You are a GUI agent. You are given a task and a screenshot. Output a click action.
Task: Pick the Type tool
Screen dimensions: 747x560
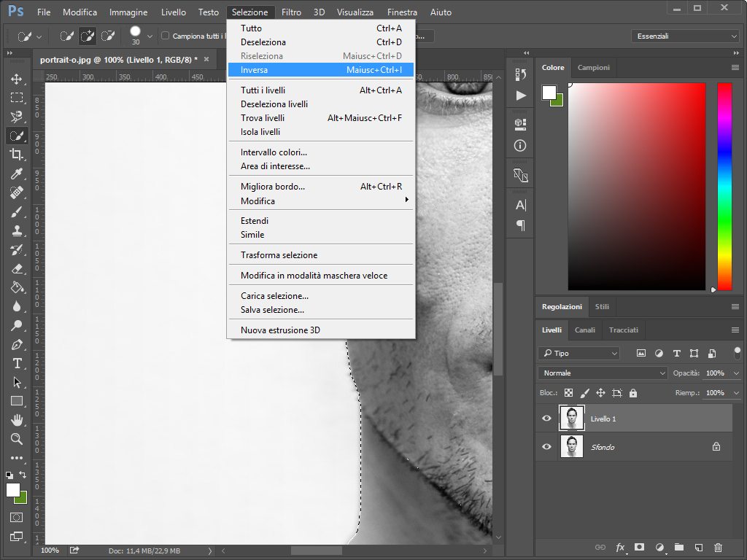[x=16, y=363]
